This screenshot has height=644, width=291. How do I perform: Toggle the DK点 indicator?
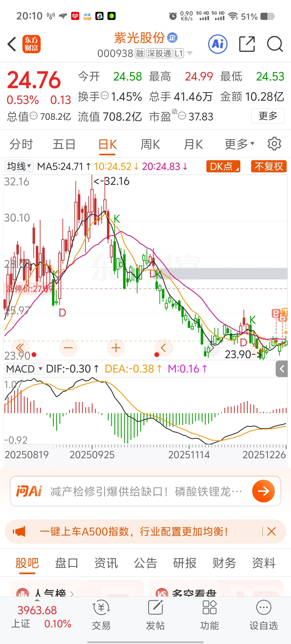click(223, 166)
